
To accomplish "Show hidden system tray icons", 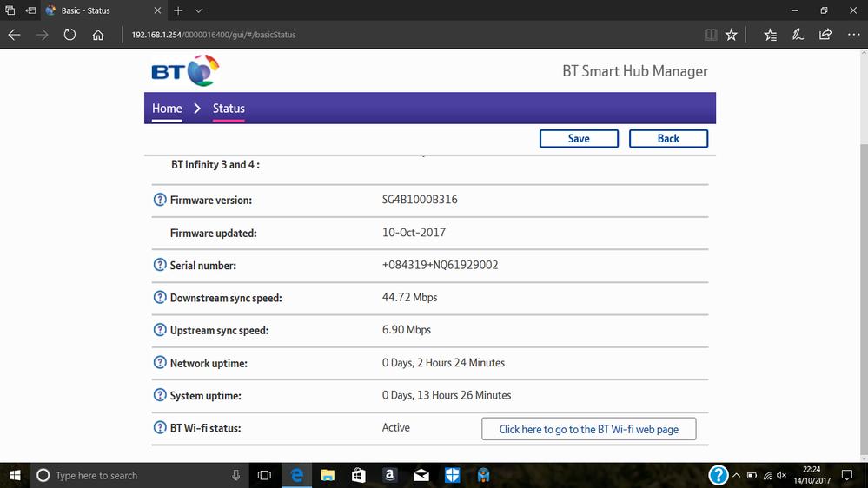I will (736, 475).
